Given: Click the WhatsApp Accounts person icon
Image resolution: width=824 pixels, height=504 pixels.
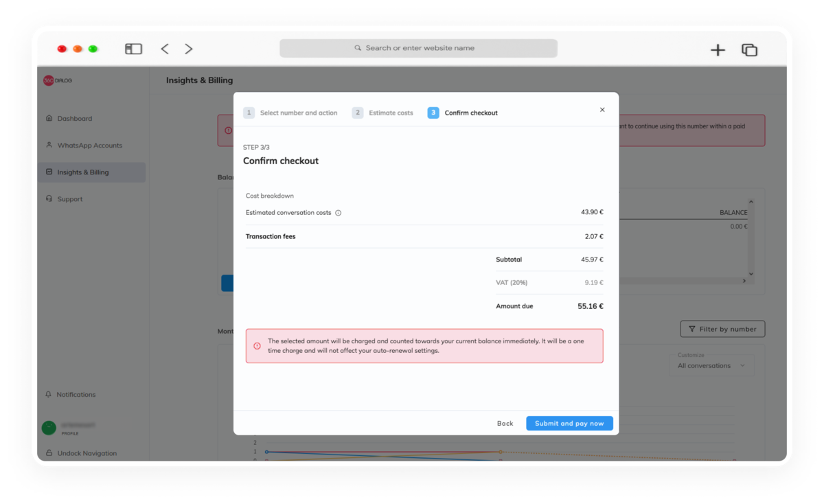Looking at the screenshot, I should click(x=49, y=145).
